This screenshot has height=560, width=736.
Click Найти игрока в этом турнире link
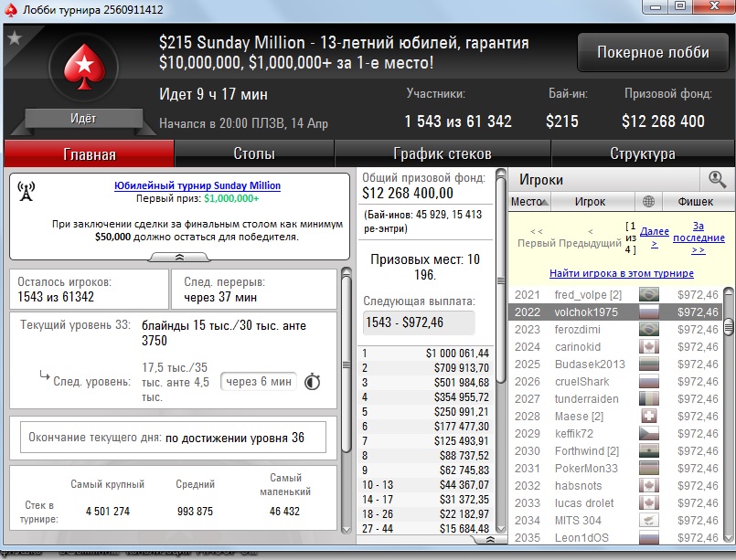(622, 273)
